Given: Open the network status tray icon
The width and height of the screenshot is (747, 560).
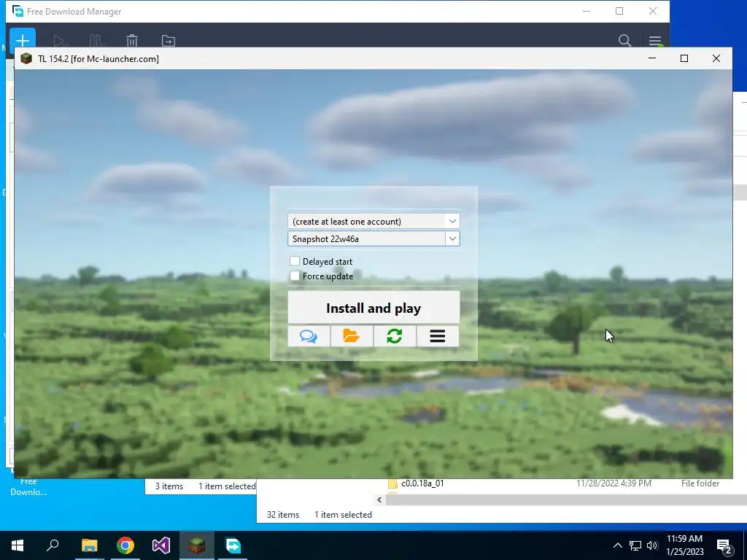Looking at the screenshot, I should coord(635,545).
